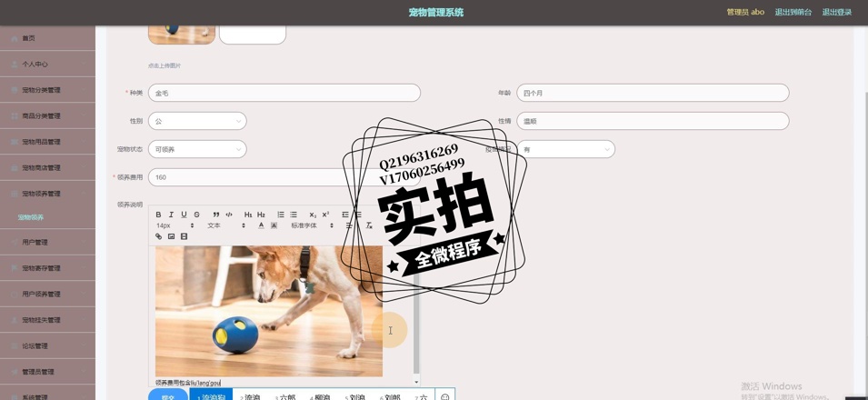This screenshot has width=868, height=400.
Task: Expand 用户管理 sidebar menu
Action: tap(47, 242)
